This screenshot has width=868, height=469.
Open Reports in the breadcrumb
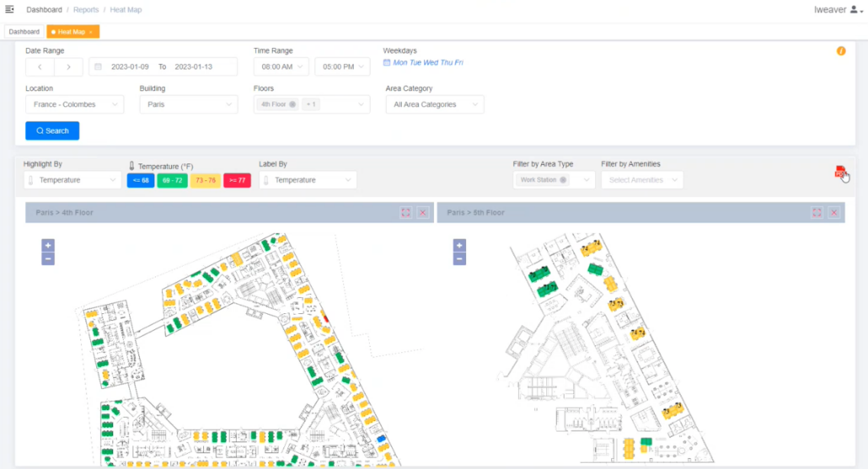(84, 10)
